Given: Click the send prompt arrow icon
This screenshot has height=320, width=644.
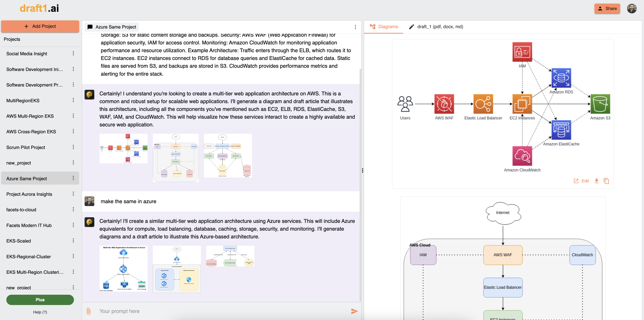Looking at the screenshot, I should [354, 311].
